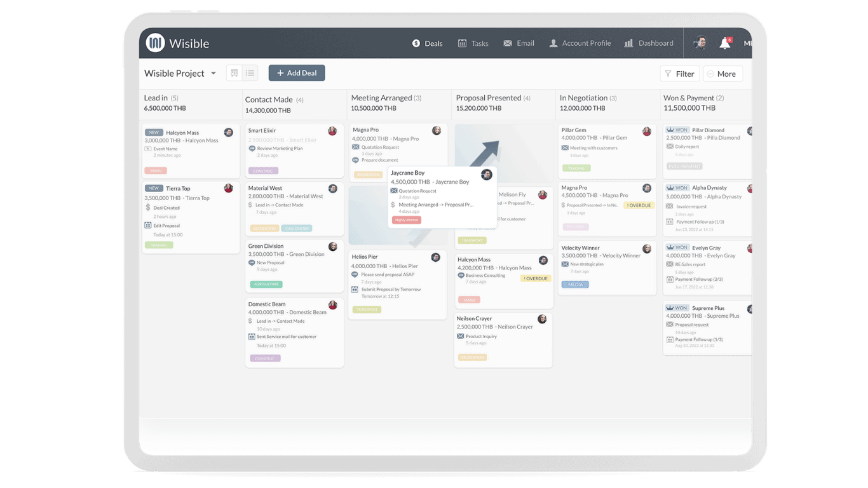This screenshot has width=868, height=488.
Task: Open the Account Profile page
Action: [580, 43]
